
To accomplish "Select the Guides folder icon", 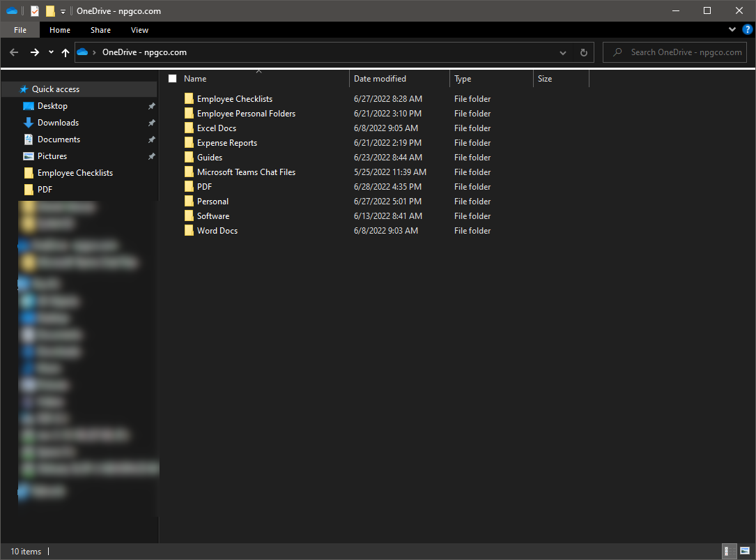I will pos(189,158).
